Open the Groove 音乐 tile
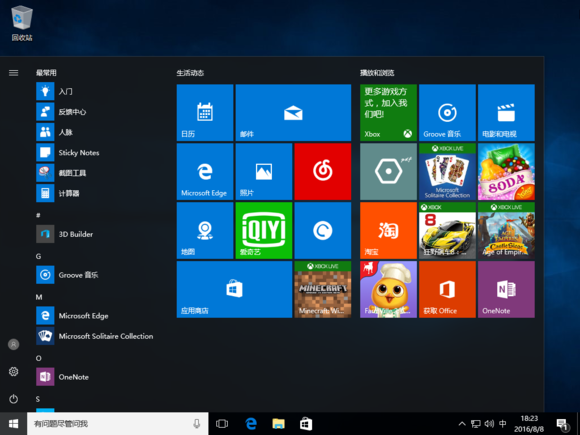Screen dimensions: 580x435 point(447,112)
